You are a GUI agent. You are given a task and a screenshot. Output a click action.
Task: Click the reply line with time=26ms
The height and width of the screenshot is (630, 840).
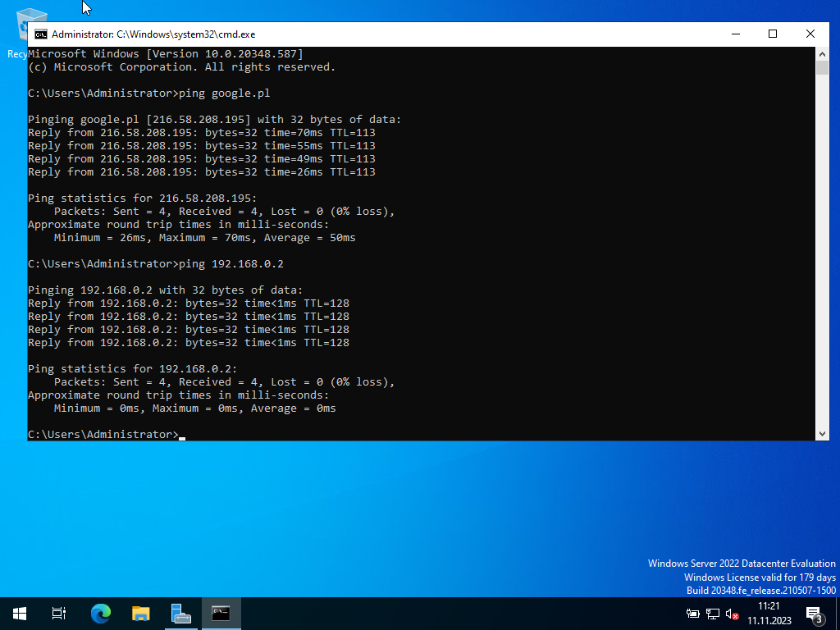202,172
